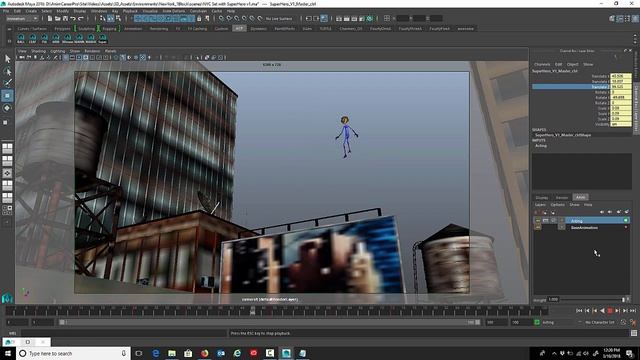
Task: Open viewport Panels menu
Action: point(110,51)
